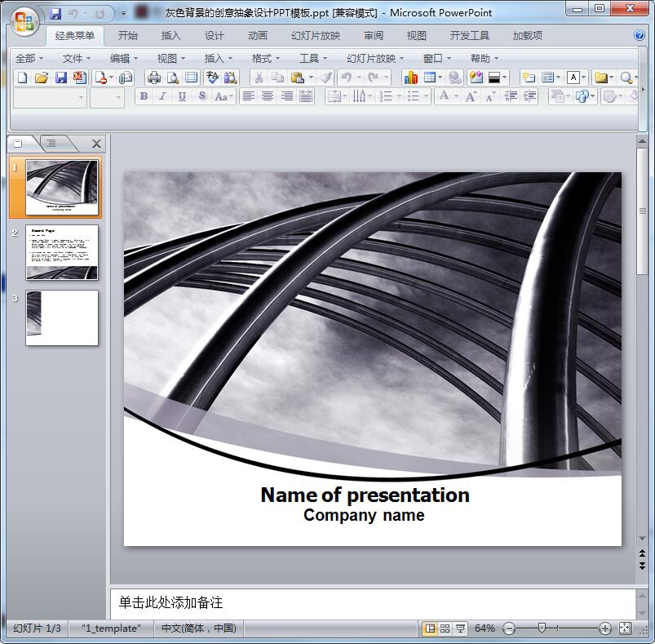Image resolution: width=655 pixels, height=644 pixels.
Task: Switch to the 动画 ribbon tab
Action: coord(258,36)
